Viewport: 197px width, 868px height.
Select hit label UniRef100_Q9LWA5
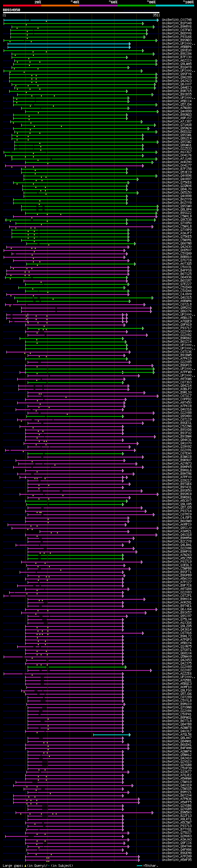(x=177, y=64)
